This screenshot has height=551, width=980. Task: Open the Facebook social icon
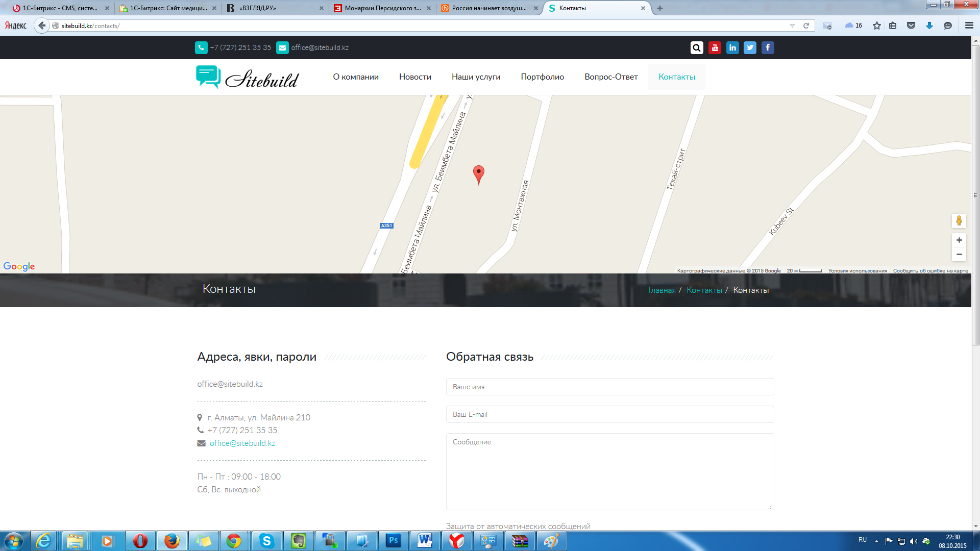click(x=768, y=47)
